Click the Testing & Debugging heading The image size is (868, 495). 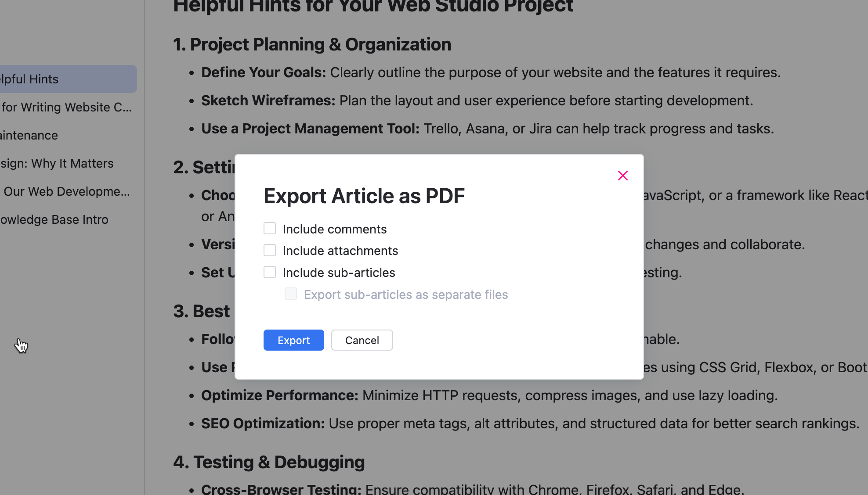coord(269,462)
